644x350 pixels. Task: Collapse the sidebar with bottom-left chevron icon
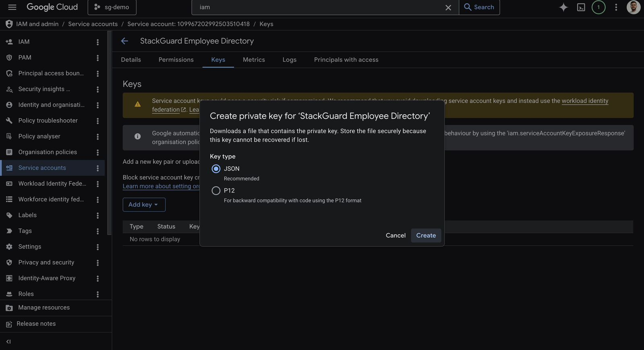8,342
